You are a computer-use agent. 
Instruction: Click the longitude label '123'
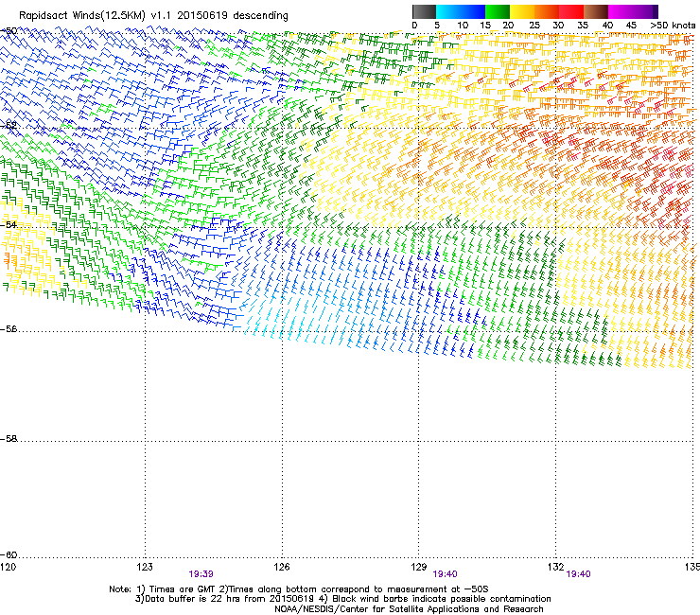coord(145,567)
